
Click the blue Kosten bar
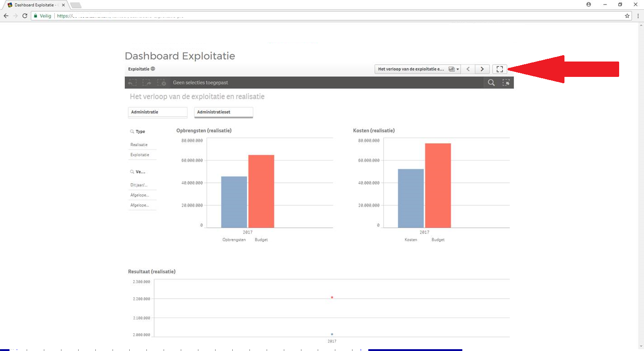tap(411, 198)
